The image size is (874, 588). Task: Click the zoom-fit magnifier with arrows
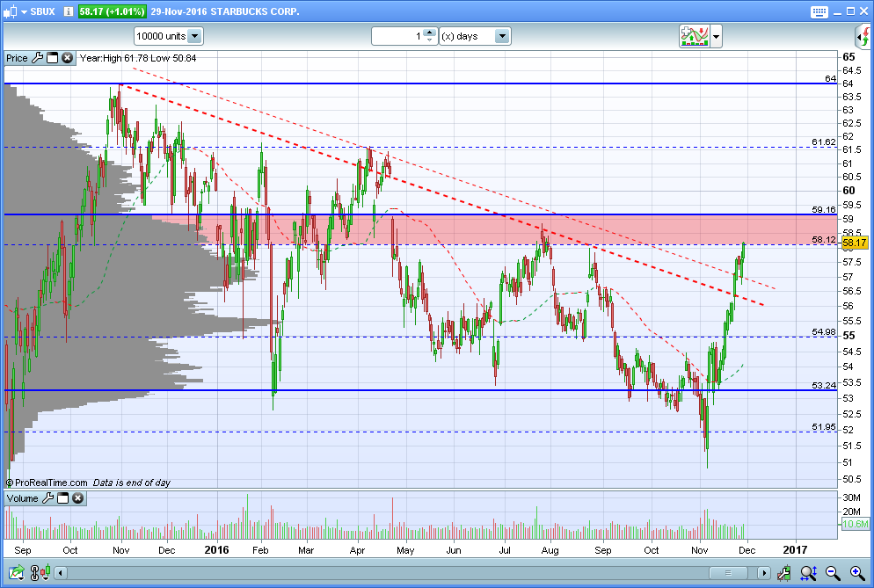[808, 572]
